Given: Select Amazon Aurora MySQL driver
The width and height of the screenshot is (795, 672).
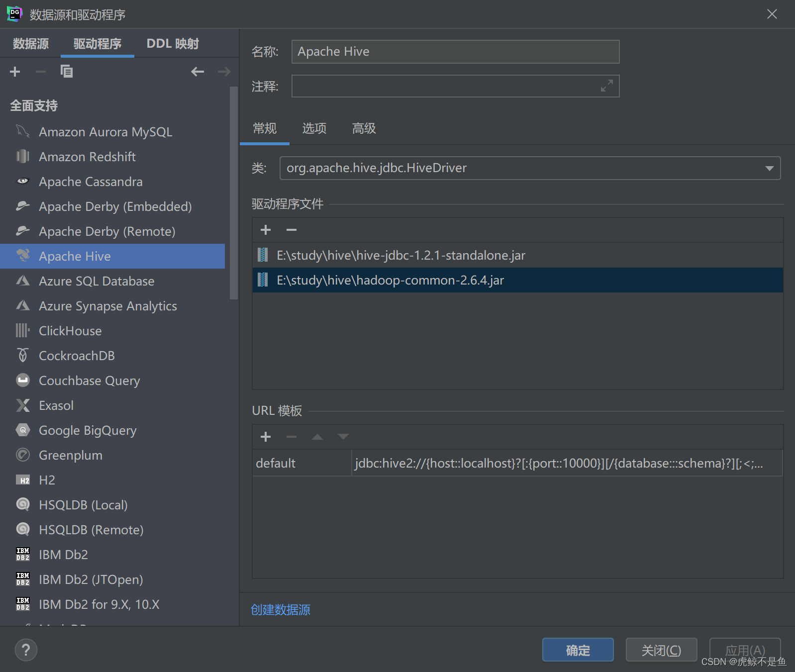Looking at the screenshot, I should point(112,132).
